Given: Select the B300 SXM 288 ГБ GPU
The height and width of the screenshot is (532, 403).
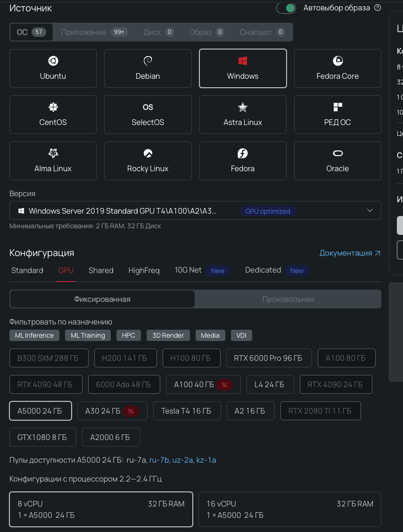Looking at the screenshot, I should coord(49,358).
